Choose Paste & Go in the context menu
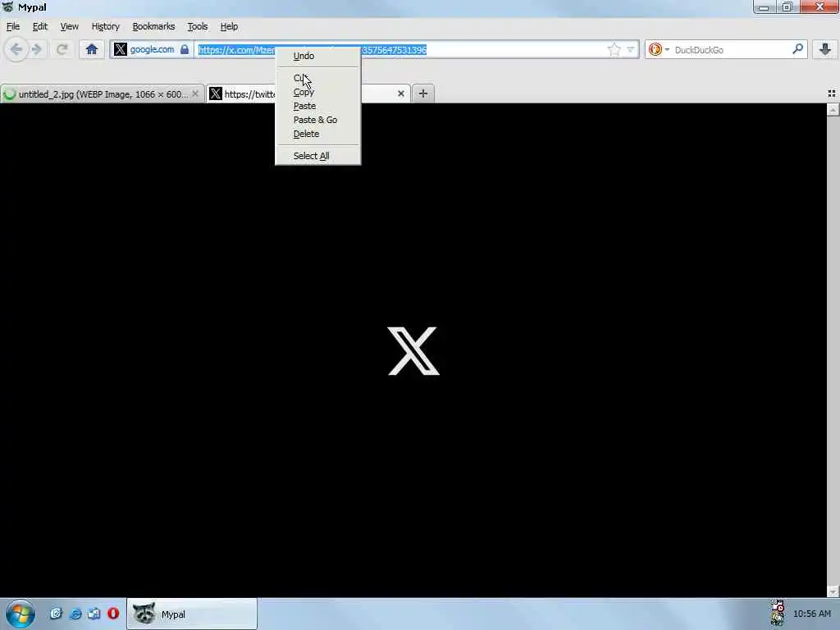The image size is (840, 630). tap(317, 120)
